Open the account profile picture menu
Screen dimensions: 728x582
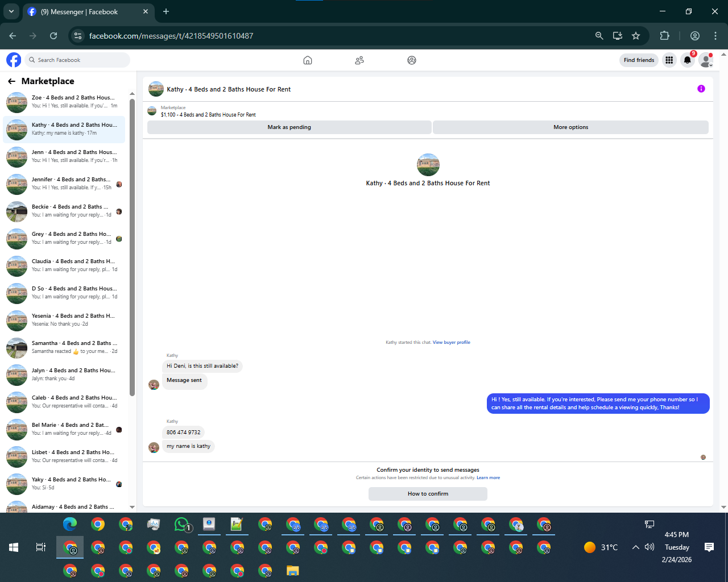point(706,60)
